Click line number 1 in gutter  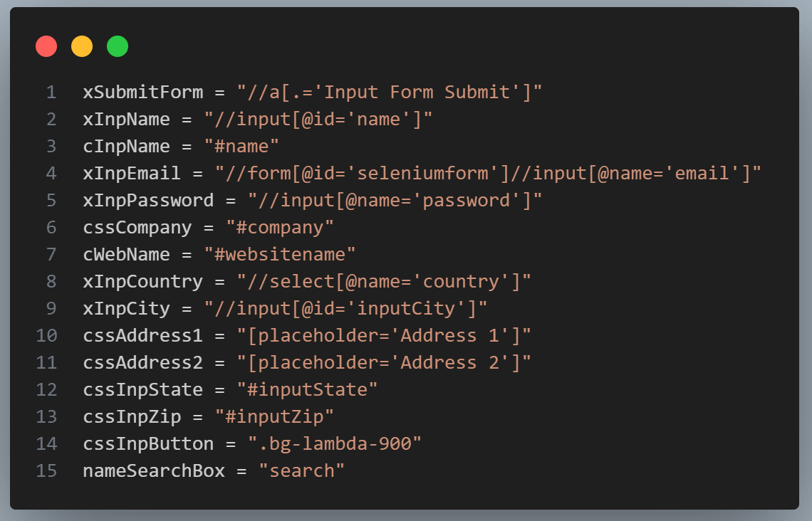click(x=51, y=92)
